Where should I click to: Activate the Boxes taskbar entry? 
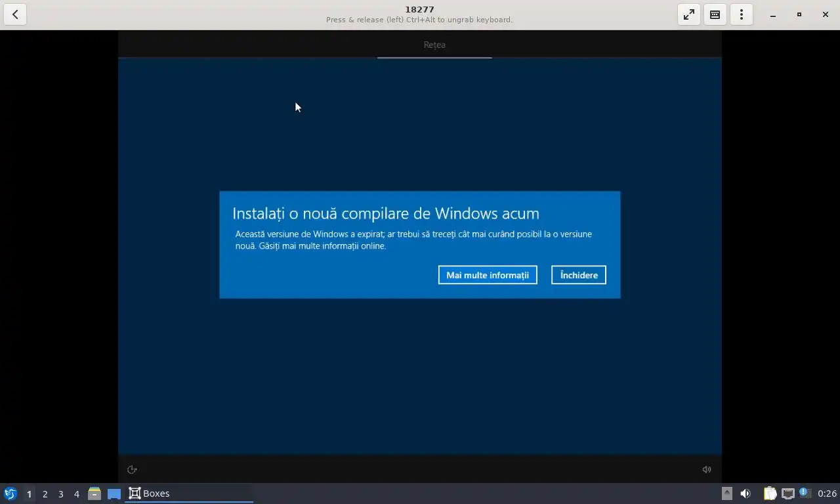(x=189, y=493)
